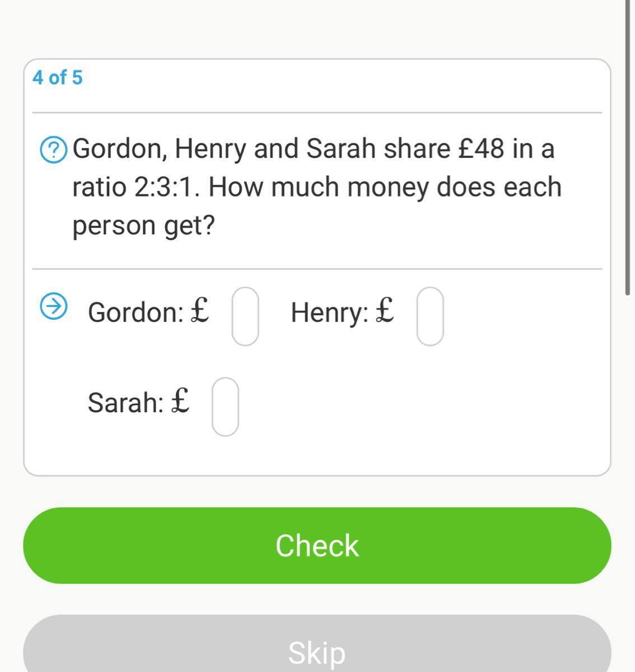Click the vertical scrollbar thumb

[628, 147]
